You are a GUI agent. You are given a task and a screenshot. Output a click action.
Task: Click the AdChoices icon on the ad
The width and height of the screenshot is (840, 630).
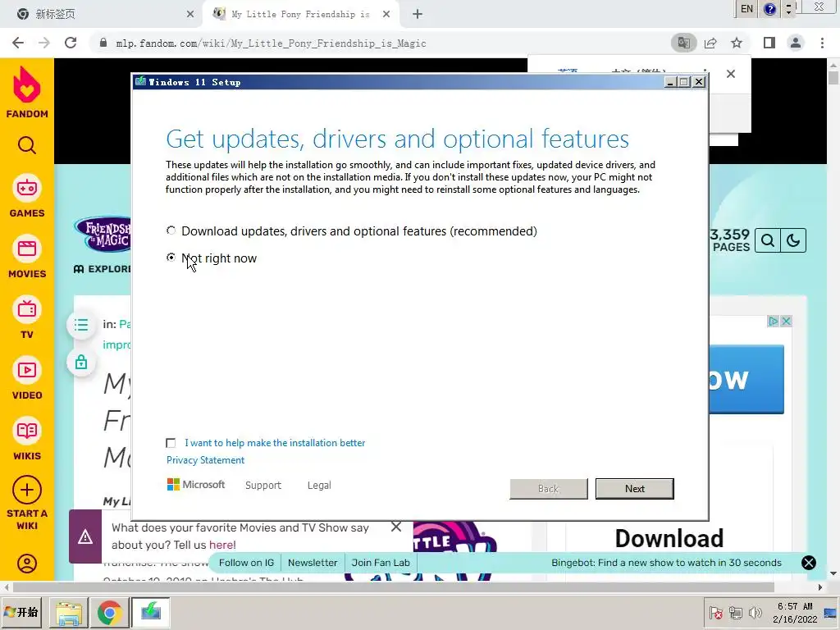(773, 321)
